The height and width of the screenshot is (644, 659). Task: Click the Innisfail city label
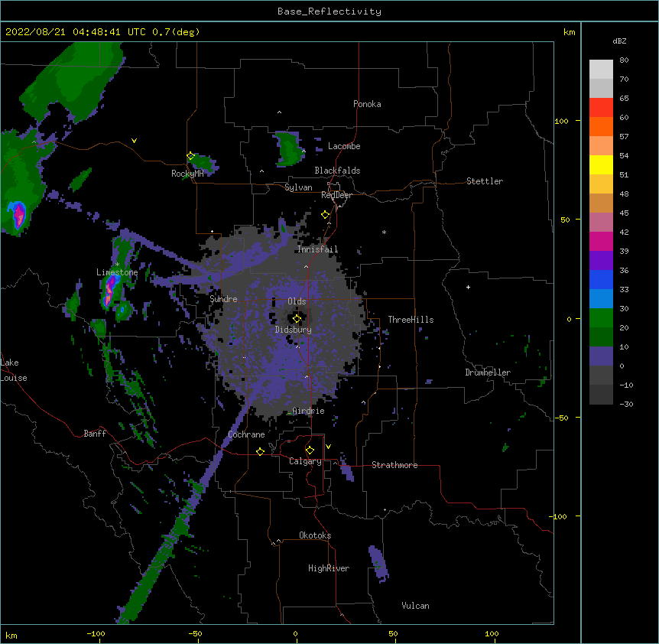tap(318, 249)
